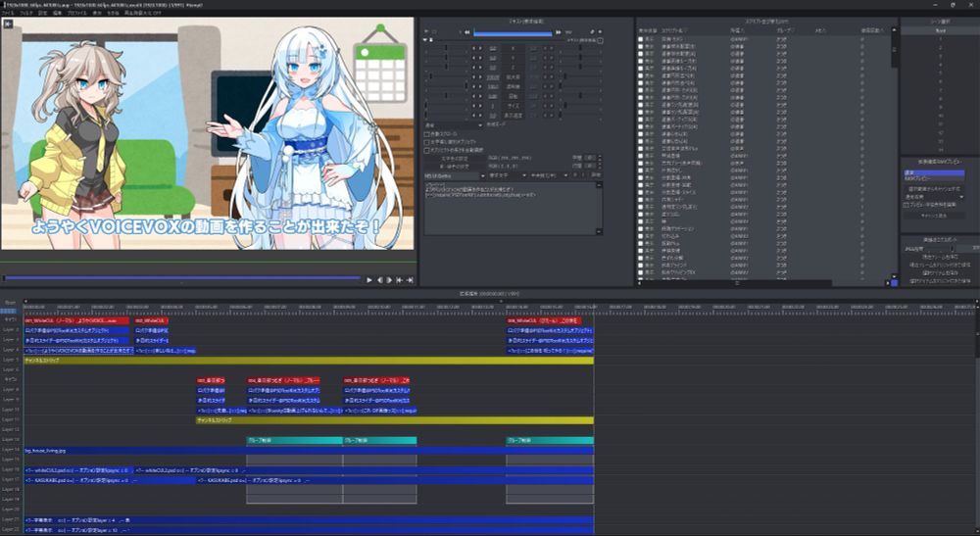
Task: Click the text editing box
Action: tap(510, 208)
